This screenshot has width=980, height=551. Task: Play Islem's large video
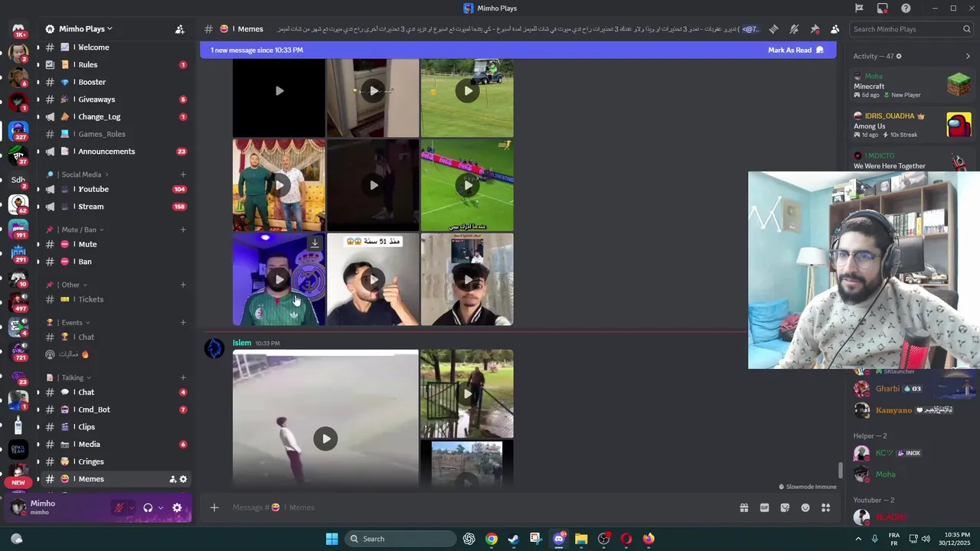coord(325,439)
